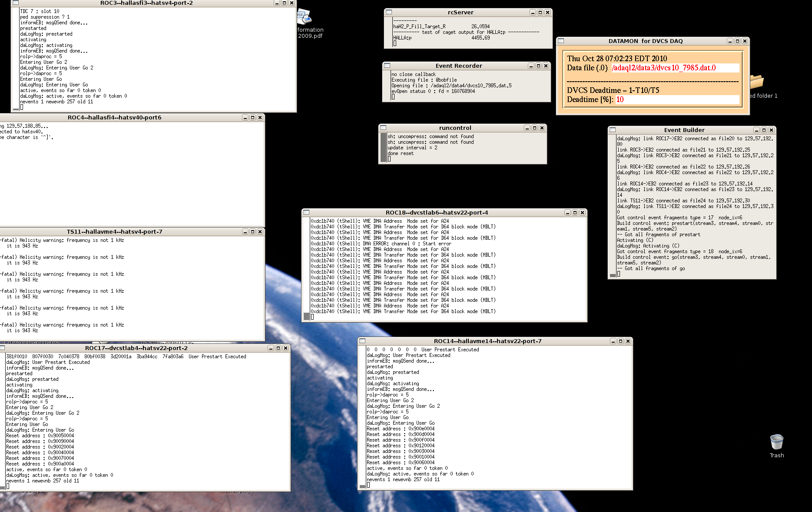The image size is (812, 512).
Task: Close the ROC3 hallasfi3 terminal
Action: 292,3
